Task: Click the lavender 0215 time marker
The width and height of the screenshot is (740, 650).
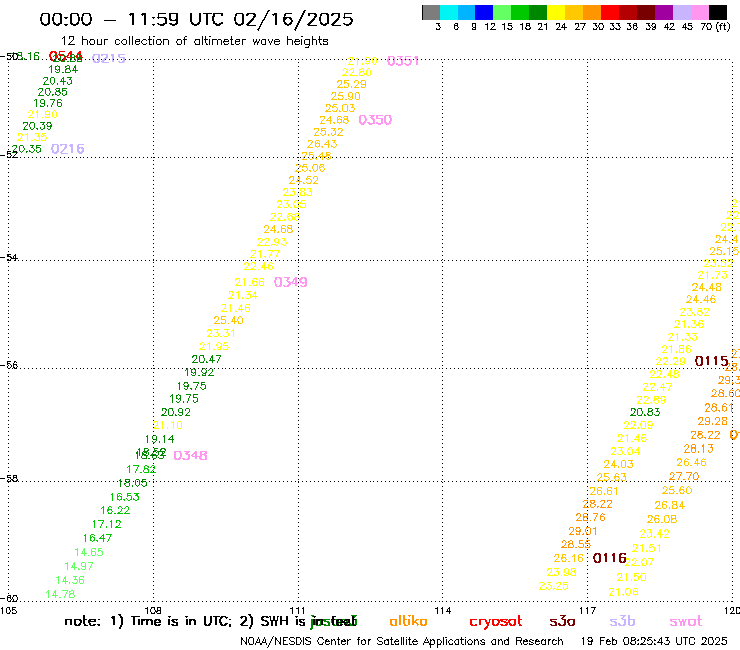Action: (109, 58)
